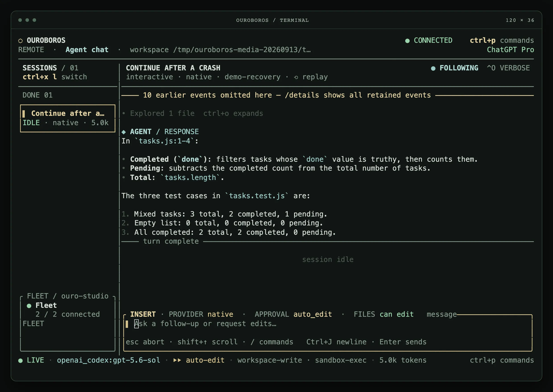
Task: Click the green CONNECTED status dot
Action: (x=407, y=41)
